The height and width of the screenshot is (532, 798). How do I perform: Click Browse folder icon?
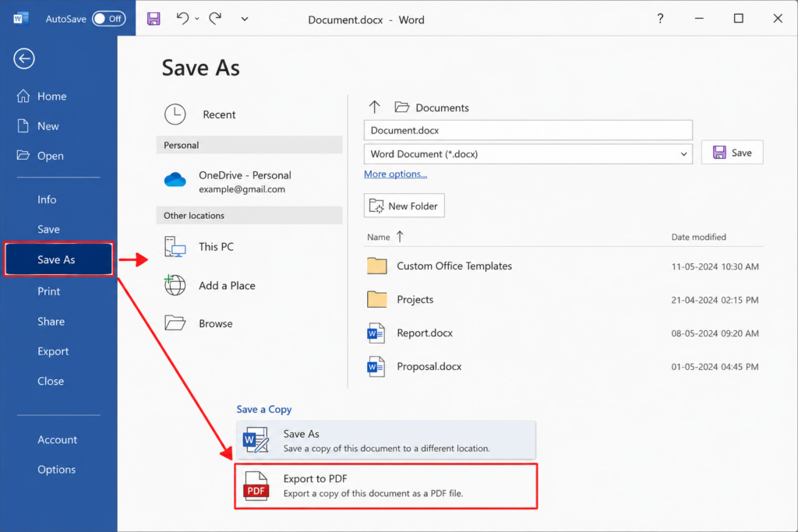pyautogui.click(x=175, y=323)
